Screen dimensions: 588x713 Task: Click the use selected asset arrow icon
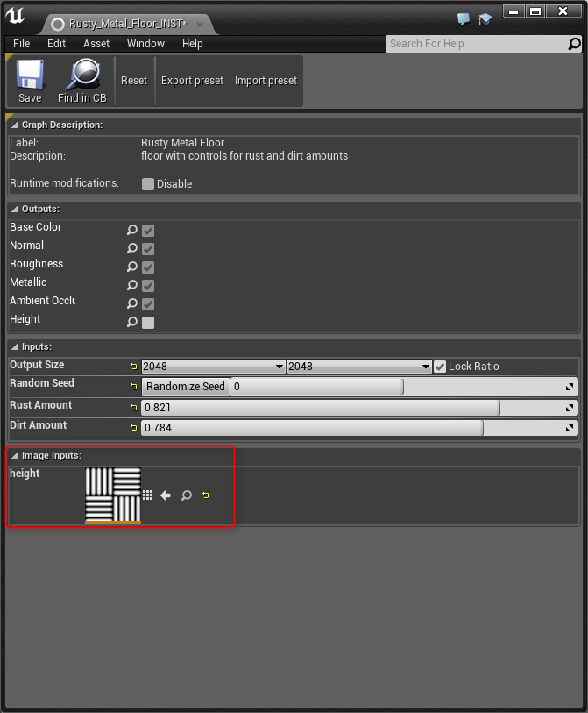click(166, 496)
